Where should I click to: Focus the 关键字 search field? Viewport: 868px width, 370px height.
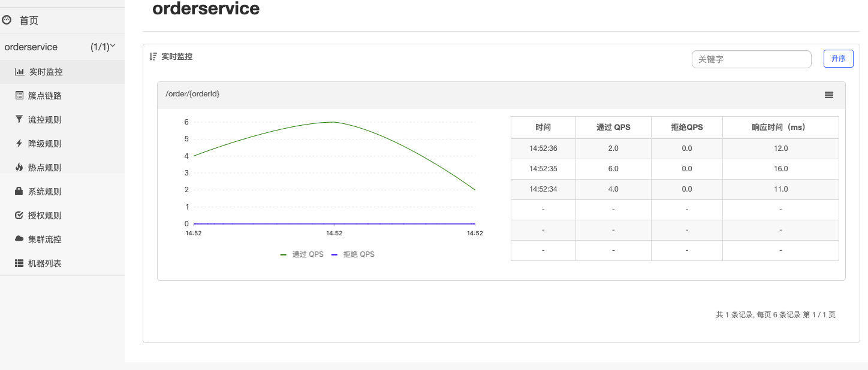click(752, 59)
